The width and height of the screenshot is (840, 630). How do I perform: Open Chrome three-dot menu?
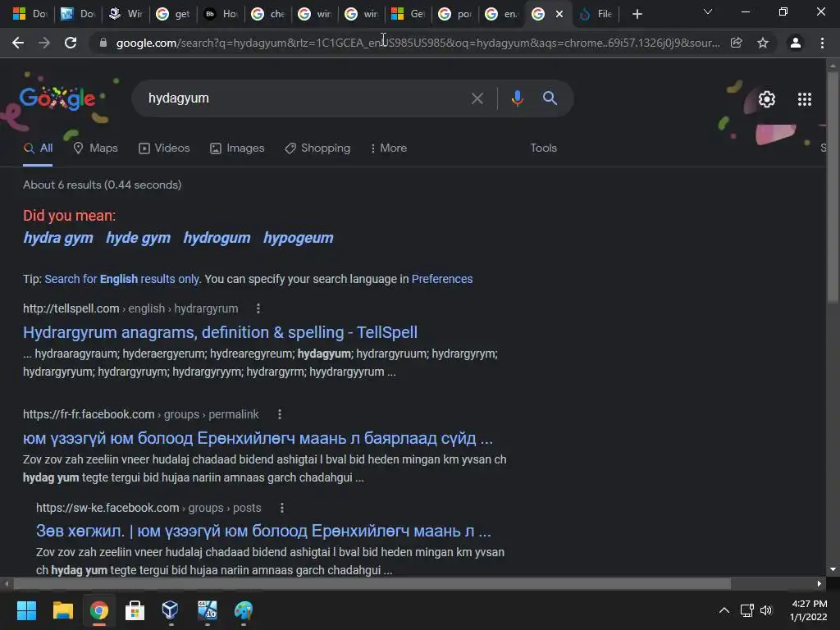click(x=822, y=43)
